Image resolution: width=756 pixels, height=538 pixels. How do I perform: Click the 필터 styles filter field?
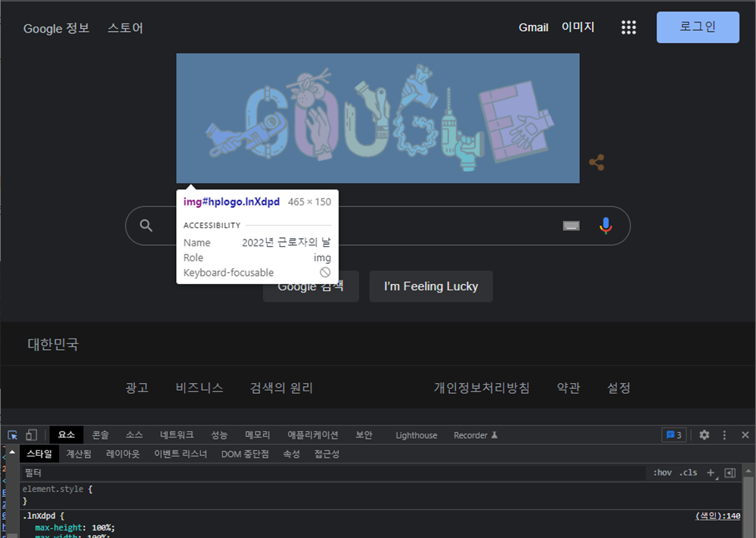(x=333, y=473)
